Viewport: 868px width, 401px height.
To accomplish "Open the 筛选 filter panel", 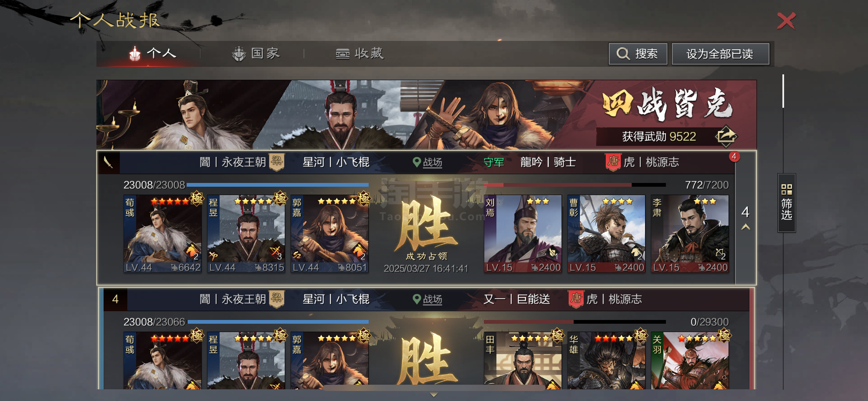I will click(787, 203).
